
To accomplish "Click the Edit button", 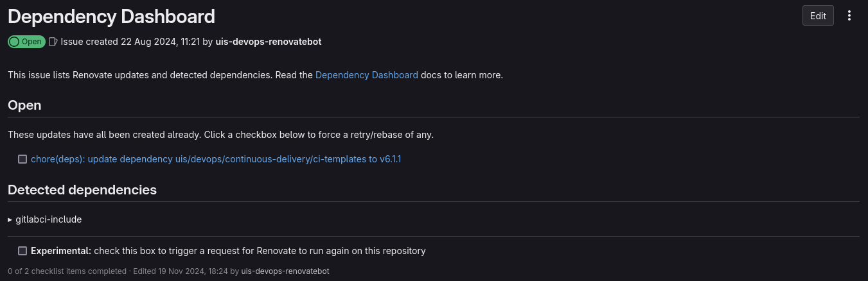I will 818,16.
